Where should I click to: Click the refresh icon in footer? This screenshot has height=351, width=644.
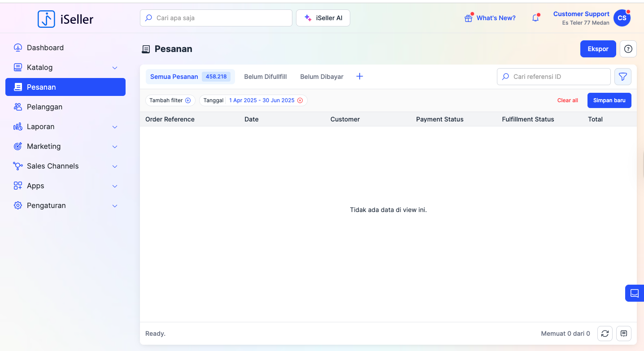click(x=605, y=334)
